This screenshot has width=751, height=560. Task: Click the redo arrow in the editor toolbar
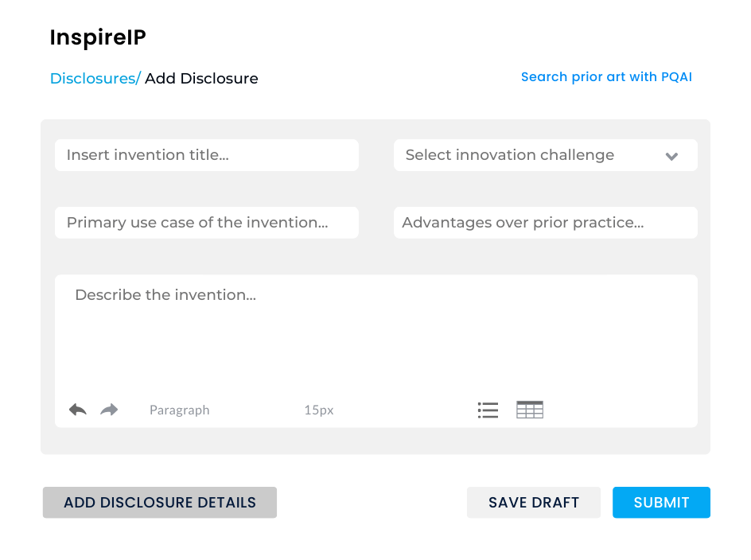coord(108,409)
